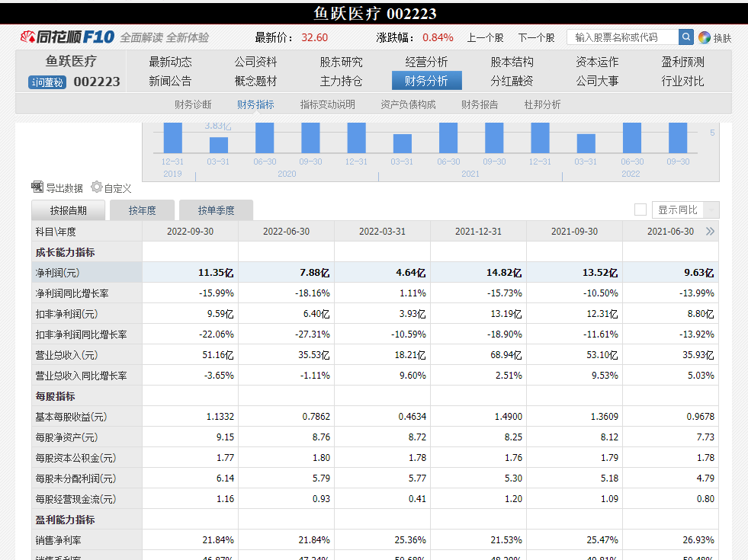The image size is (748, 560).
Task: Select the 扣非净利润同比增长率 row label
Action: click(81, 334)
